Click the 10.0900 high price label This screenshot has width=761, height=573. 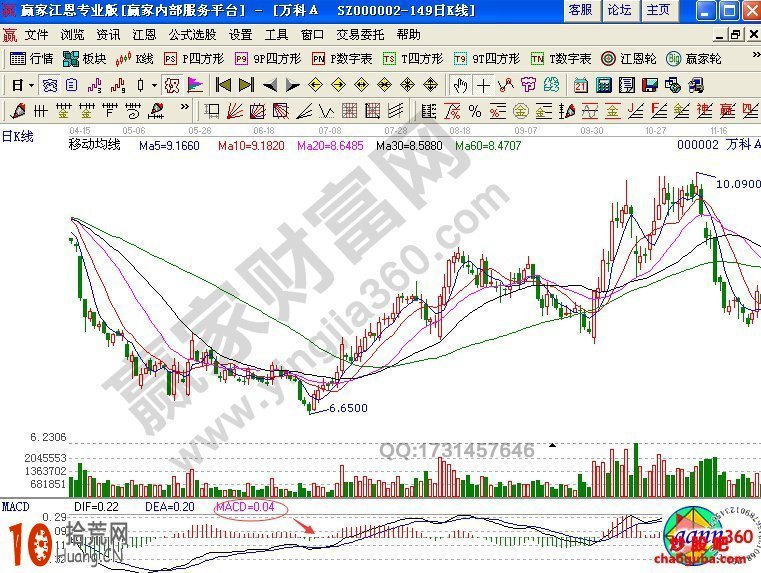(x=738, y=184)
